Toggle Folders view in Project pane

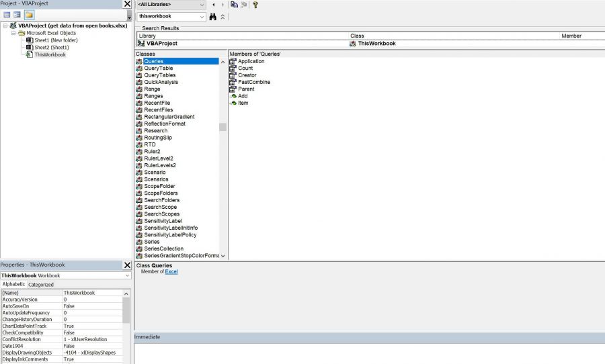coord(29,15)
